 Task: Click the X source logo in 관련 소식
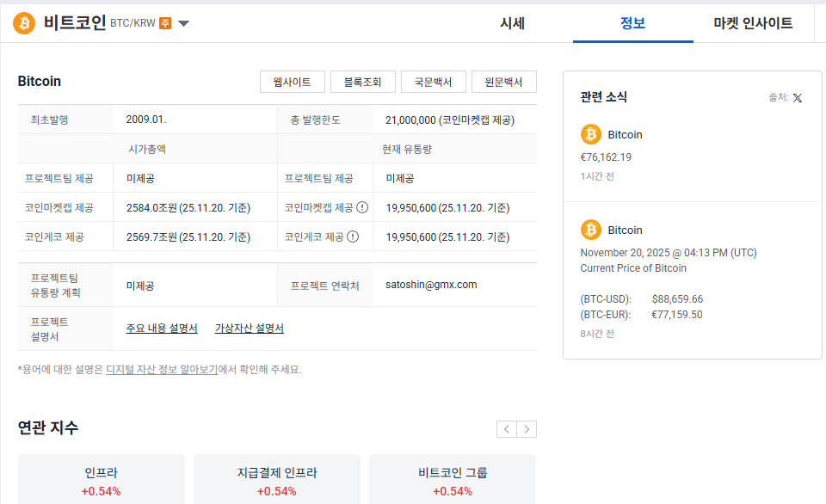798,98
